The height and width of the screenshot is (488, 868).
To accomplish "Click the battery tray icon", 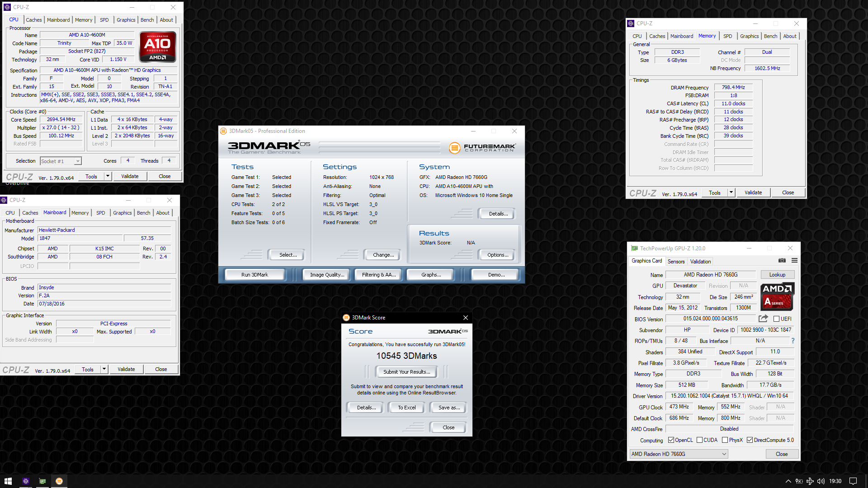I will pyautogui.click(x=799, y=481).
